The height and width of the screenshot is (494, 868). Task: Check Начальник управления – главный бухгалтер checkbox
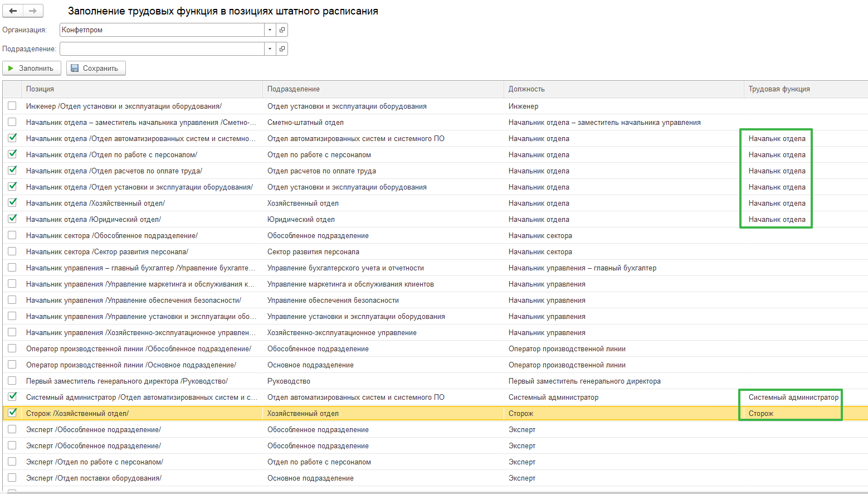[x=12, y=268]
